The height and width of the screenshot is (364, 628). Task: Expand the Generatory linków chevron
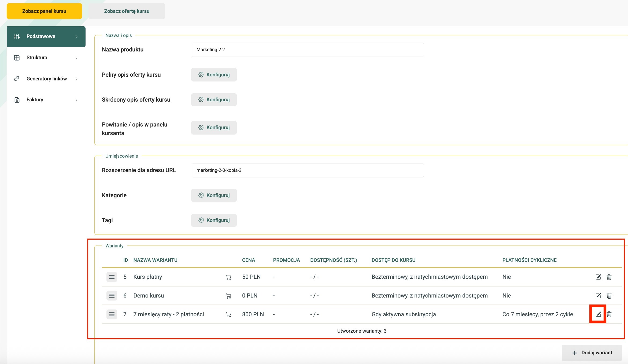[76, 79]
